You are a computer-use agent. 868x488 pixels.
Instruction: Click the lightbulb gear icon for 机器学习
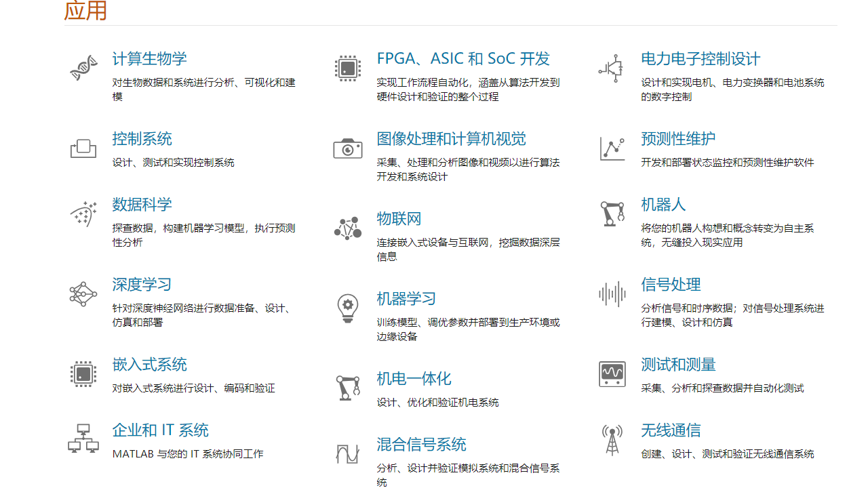tap(348, 308)
